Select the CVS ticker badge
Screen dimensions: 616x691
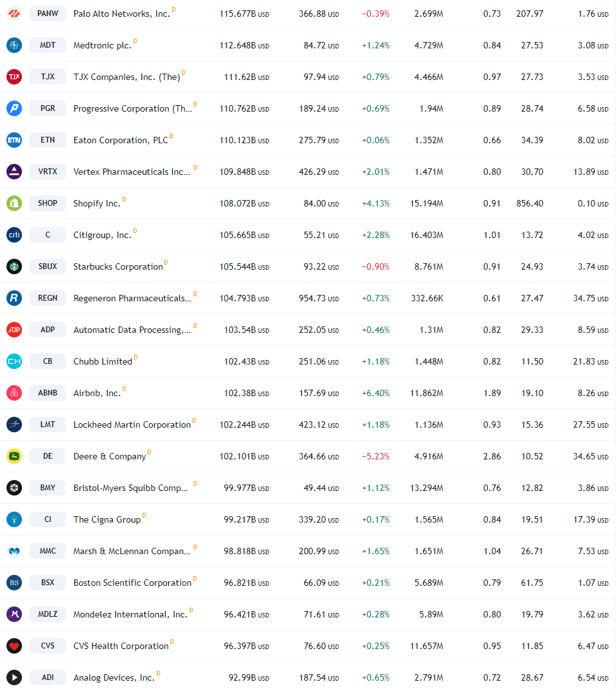coord(48,646)
